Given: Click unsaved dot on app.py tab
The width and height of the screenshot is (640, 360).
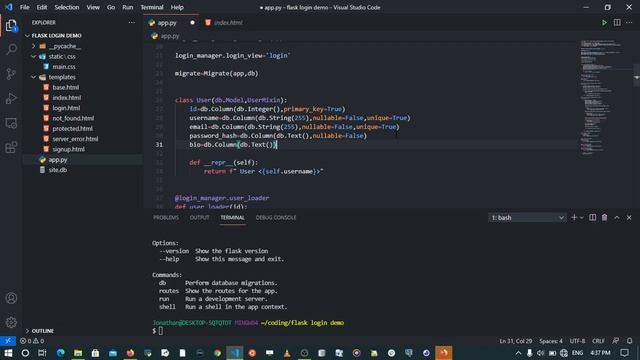Looking at the screenshot, I should pyautogui.click(x=192, y=22).
